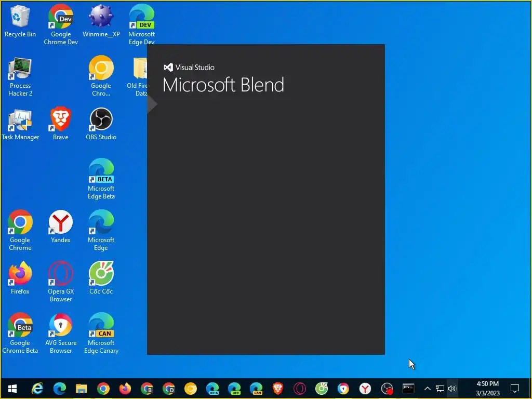
Task: Select the Google Chrome Dev desktop shortcut
Action: click(x=61, y=24)
